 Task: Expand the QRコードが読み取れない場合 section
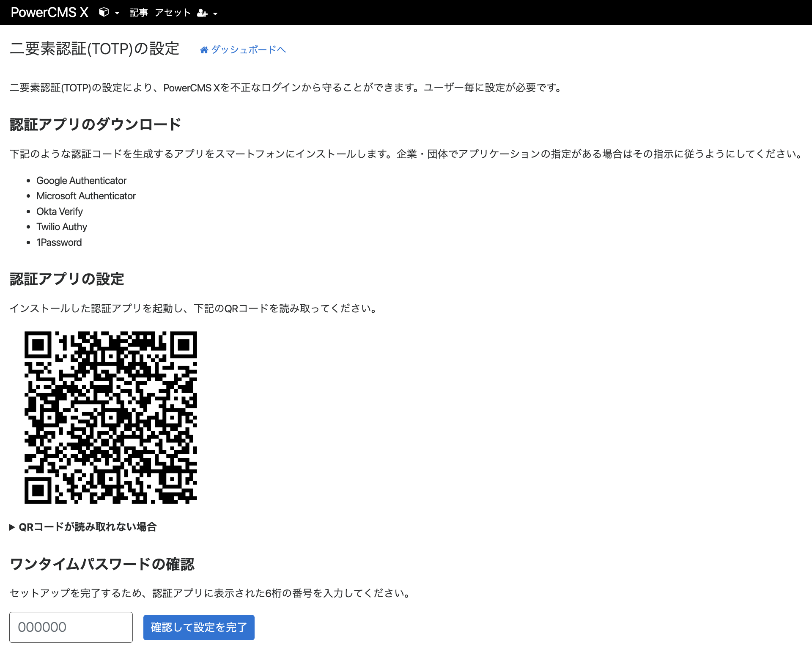coord(83,527)
